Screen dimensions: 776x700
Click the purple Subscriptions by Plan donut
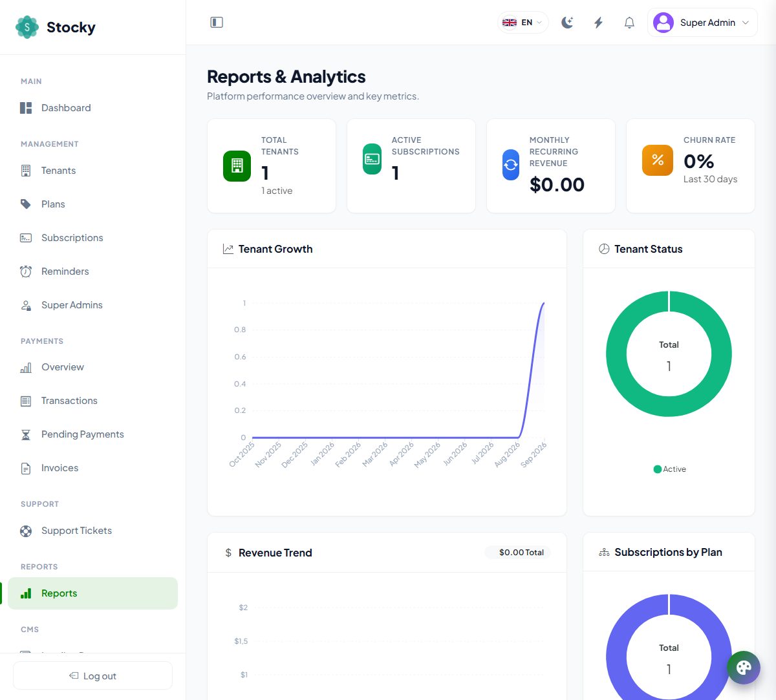pos(616,657)
